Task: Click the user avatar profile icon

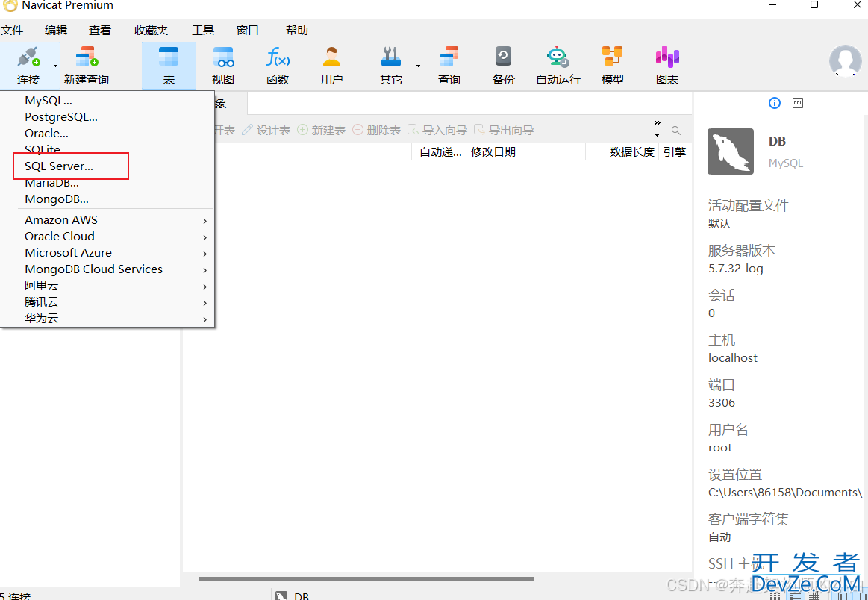Action: tap(845, 60)
